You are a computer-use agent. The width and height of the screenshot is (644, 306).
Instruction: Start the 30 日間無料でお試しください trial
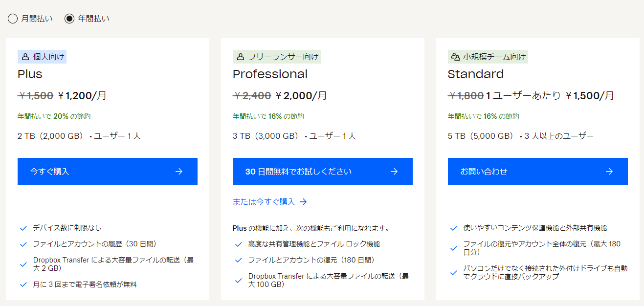pos(323,171)
